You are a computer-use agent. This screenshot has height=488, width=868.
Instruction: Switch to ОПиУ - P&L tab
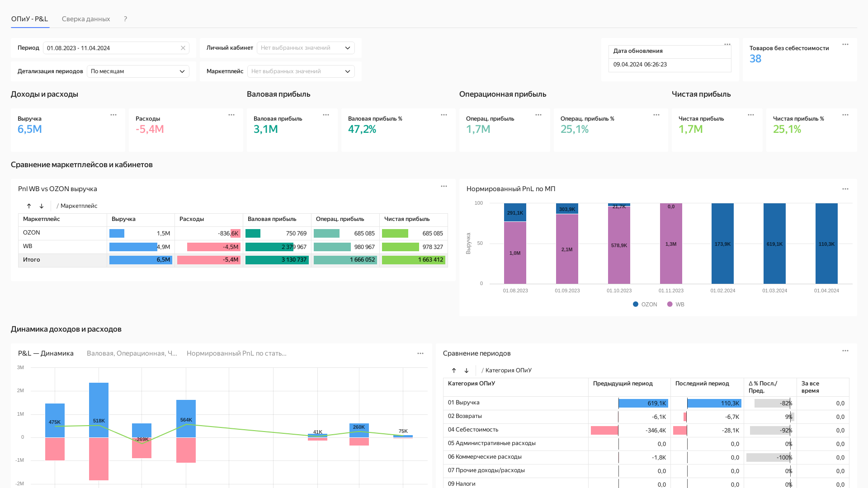point(30,19)
